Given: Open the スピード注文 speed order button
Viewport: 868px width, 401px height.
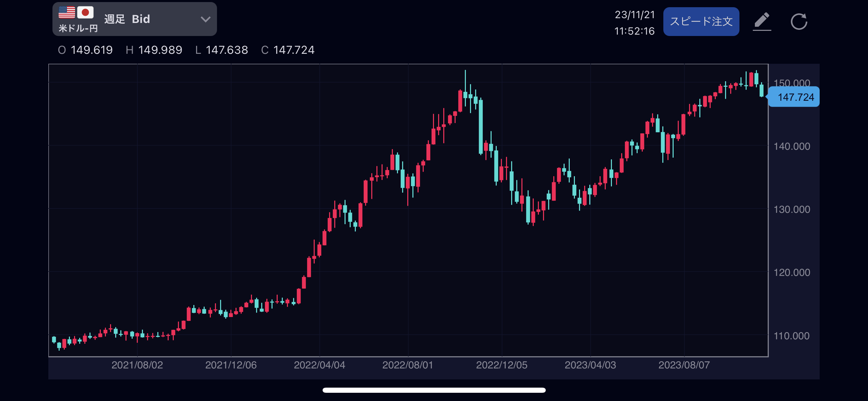Looking at the screenshot, I should 701,21.
